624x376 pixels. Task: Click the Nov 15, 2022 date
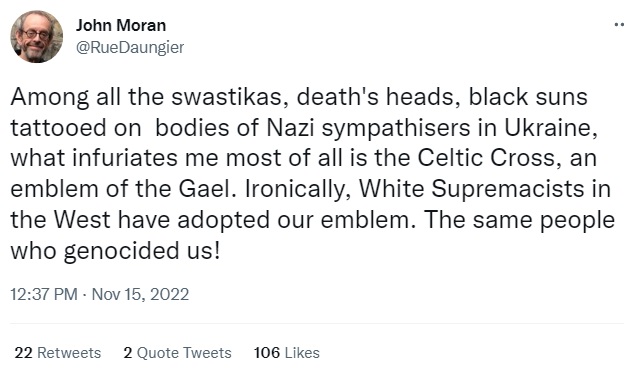pos(140,294)
